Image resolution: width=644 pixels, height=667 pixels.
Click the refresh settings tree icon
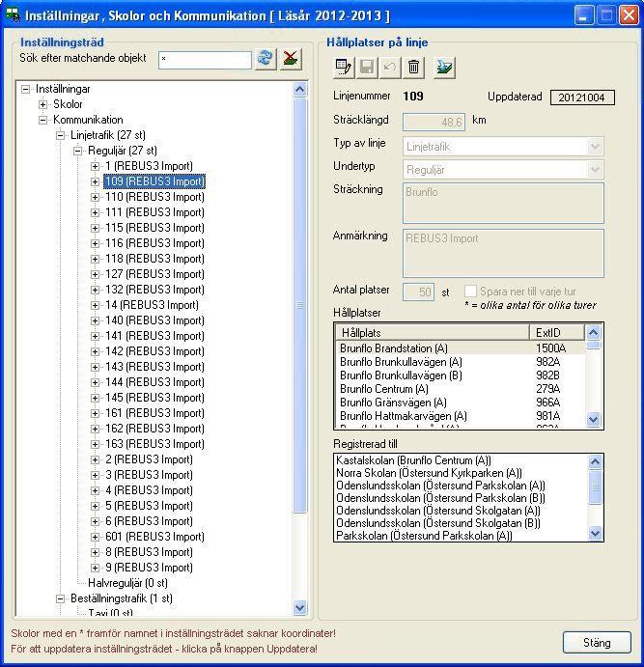tap(266, 58)
